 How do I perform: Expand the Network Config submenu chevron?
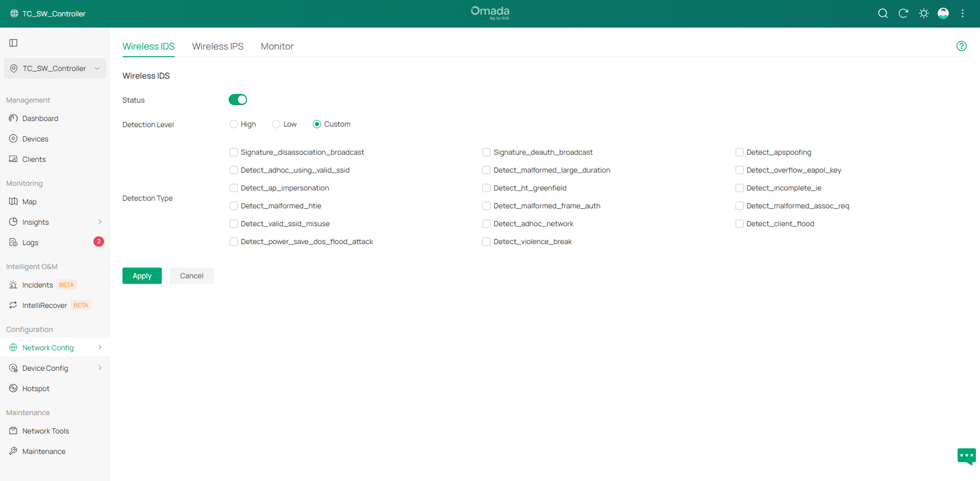point(100,347)
